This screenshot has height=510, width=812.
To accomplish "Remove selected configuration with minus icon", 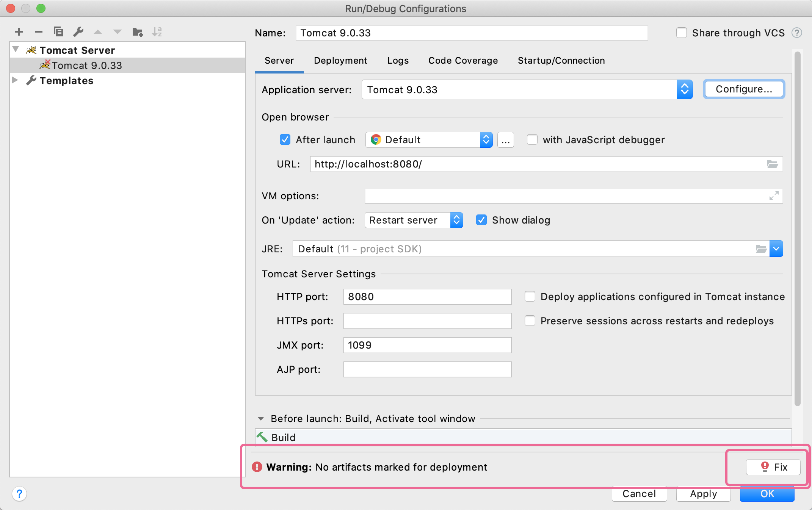I will 38,32.
